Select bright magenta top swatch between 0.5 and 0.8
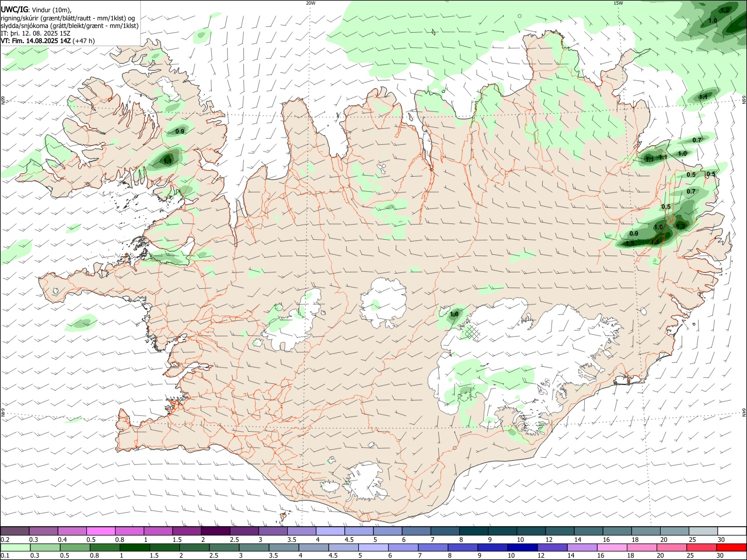Viewport: 747px width, 560px height. [x=101, y=531]
